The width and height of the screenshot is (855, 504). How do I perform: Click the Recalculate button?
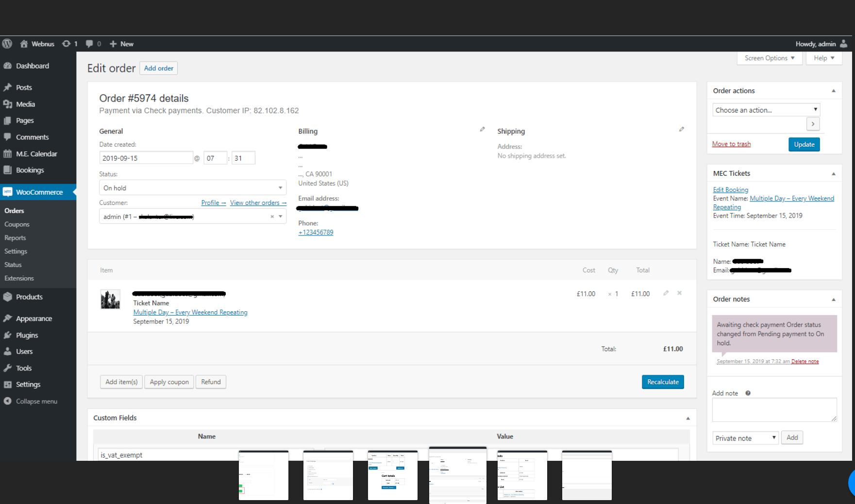pyautogui.click(x=663, y=382)
